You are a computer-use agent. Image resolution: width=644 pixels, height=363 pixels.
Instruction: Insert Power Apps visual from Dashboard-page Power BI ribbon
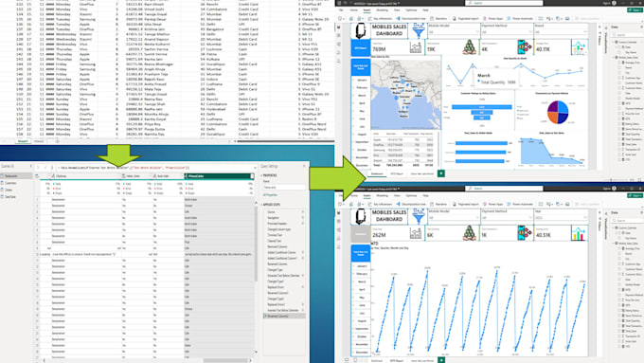(492, 19)
